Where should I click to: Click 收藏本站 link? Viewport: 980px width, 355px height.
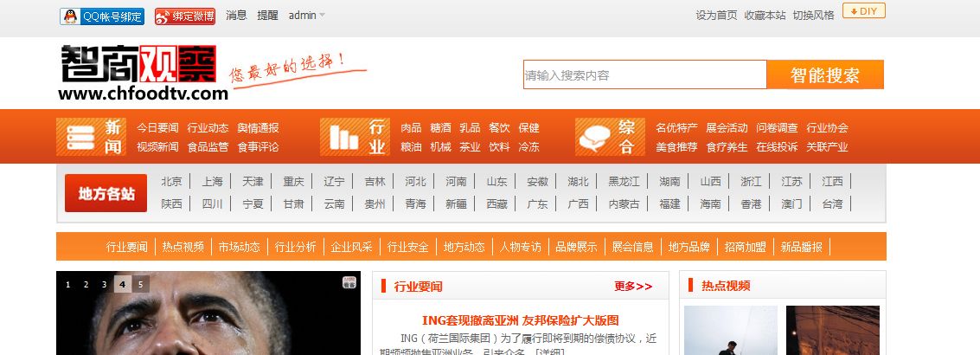point(765,16)
